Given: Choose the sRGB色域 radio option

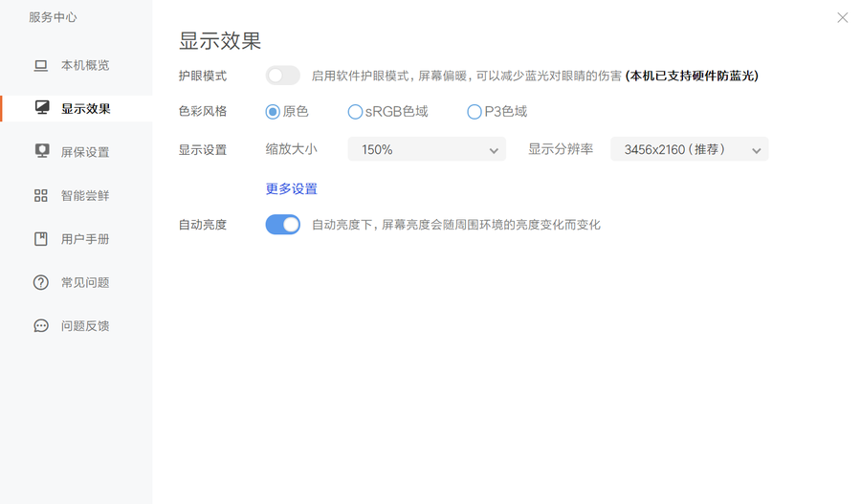Looking at the screenshot, I should pos(355,112).
